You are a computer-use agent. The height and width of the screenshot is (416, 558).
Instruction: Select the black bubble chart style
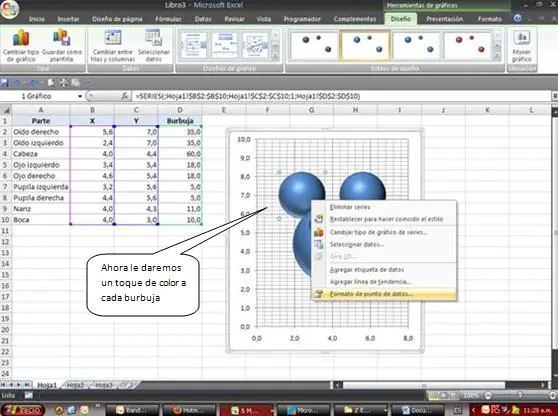pos(315,45)
